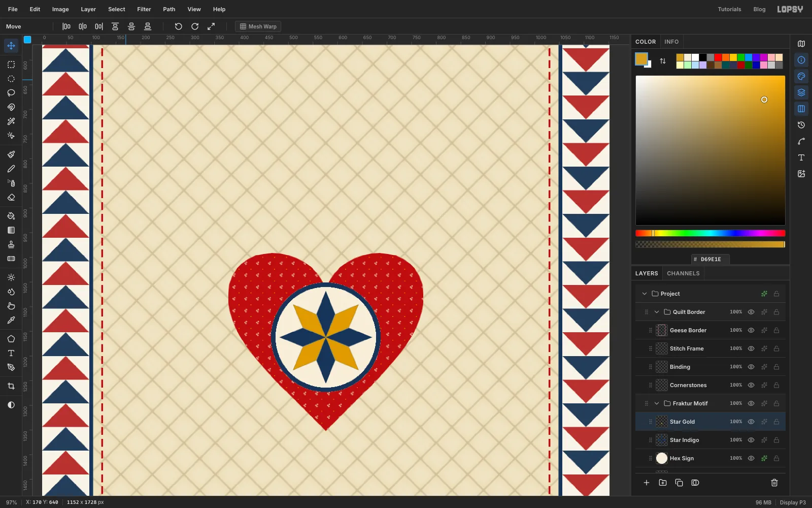Click the Redo arrow in options bar
Image resolution: width=812 pixels, height=508 pixels.
point(195,26)
